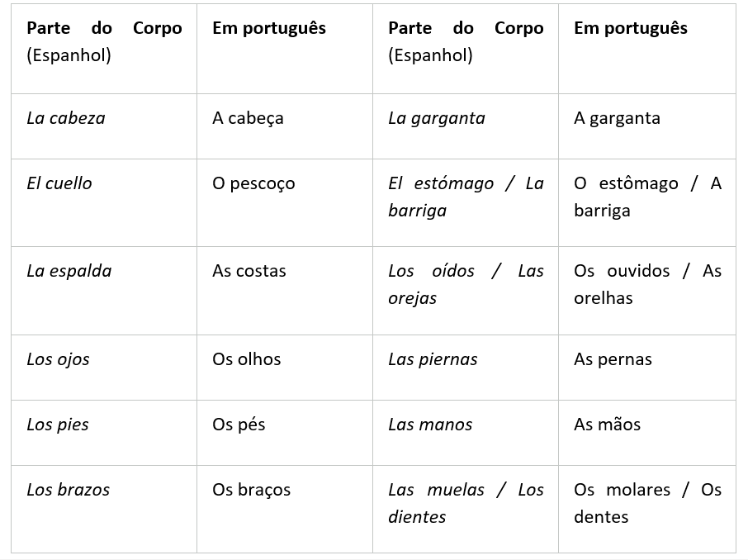The image size is (748, 560).
Task: Select the 'Las muelas / Los dientes' cell
Action: click(466, 510)
